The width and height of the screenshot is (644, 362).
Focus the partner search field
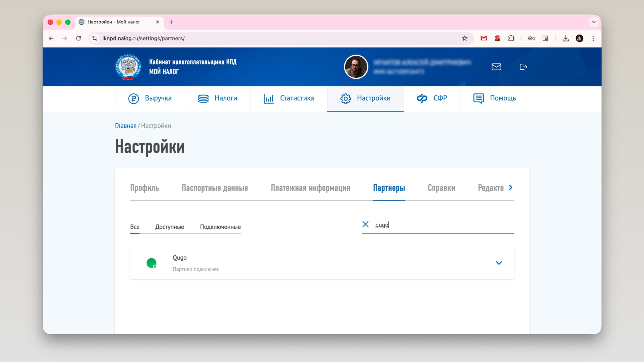click(443, 225)
